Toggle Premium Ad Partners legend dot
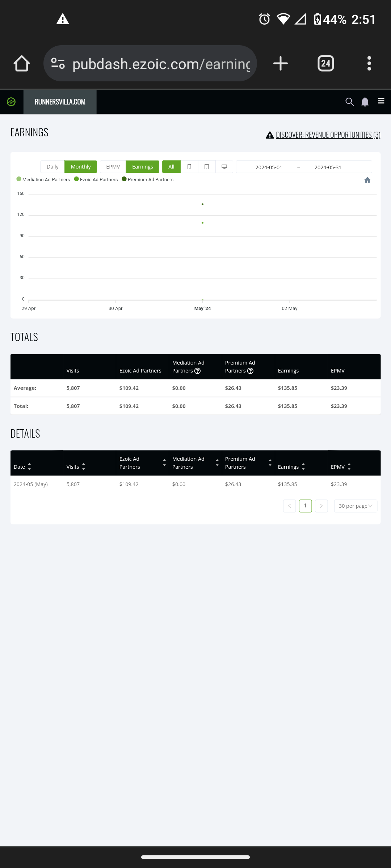Screen dimensions: 391x868 [124, 179]
